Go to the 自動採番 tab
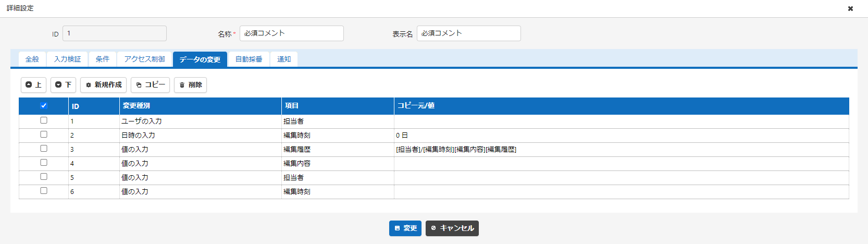Image resolution: width=868 pixels, height=244 pixels. point(249,59)
